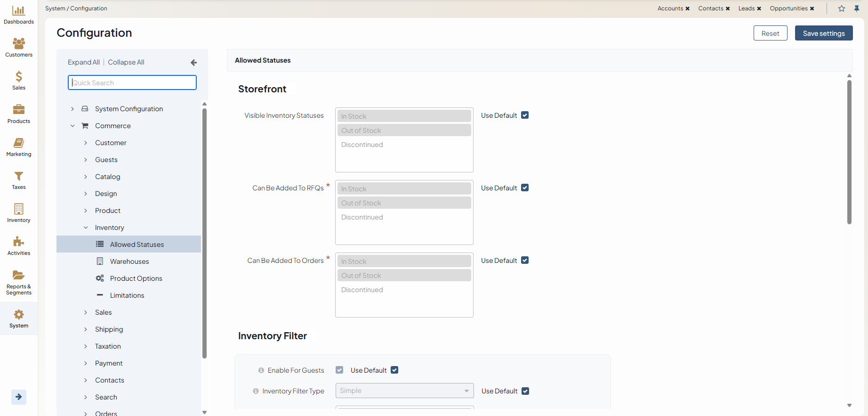Uncheck Use Default for Visible Inventory Statuses
This screenshot has height=416, width=868.
525,115
